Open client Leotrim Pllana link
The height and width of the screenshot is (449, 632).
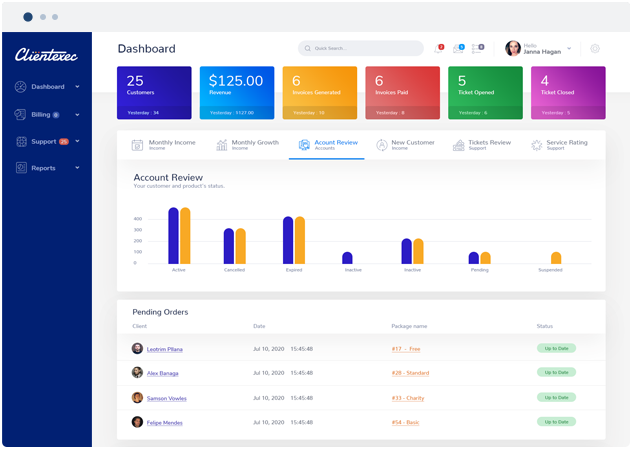coord(164,349)
